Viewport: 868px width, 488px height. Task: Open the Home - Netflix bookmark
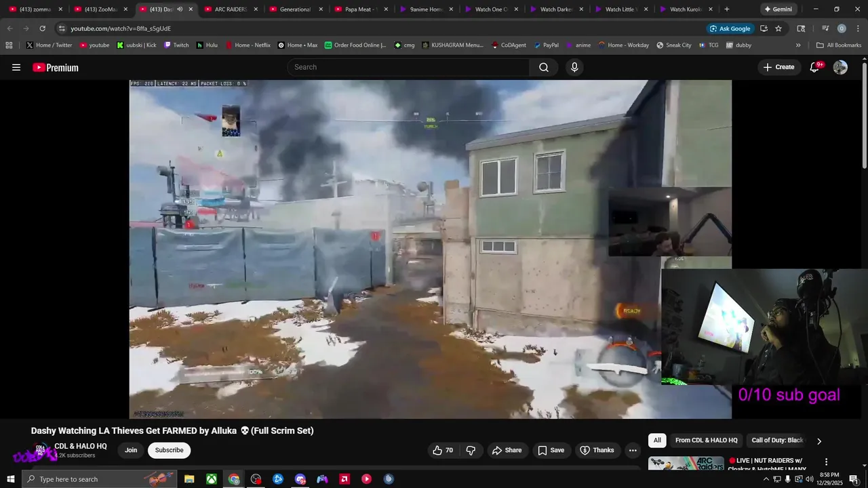(248, 45)
